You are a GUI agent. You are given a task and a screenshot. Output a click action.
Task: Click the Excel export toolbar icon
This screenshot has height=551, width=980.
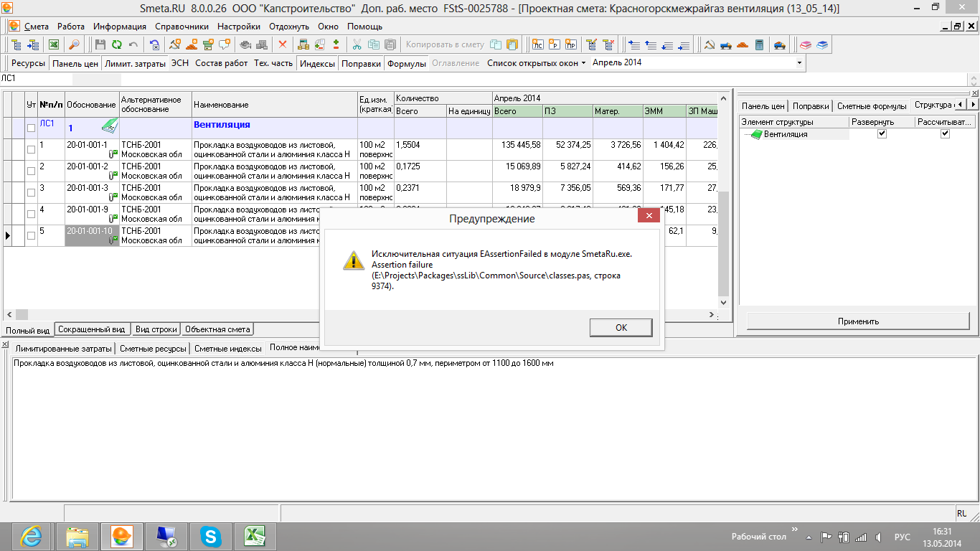tap(53, 44)
